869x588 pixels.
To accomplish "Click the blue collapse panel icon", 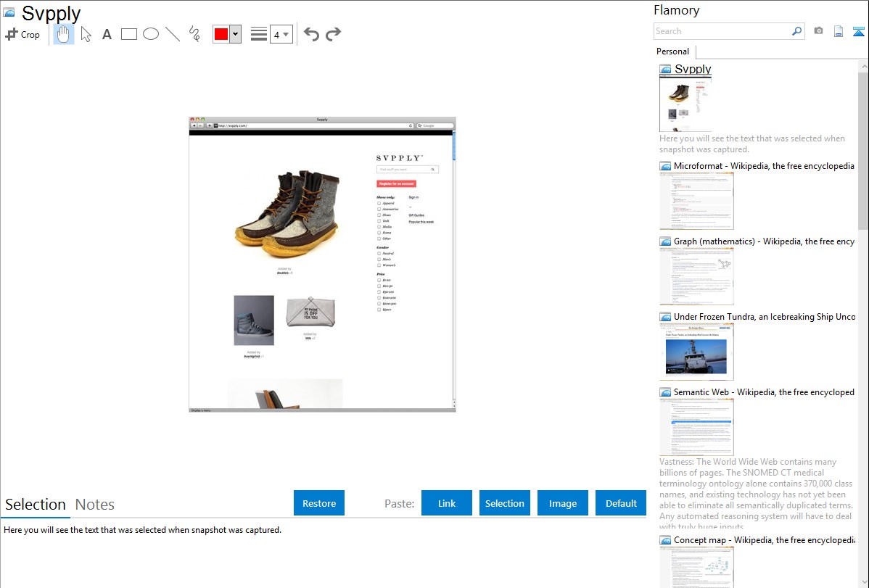I will pos(858,31).
